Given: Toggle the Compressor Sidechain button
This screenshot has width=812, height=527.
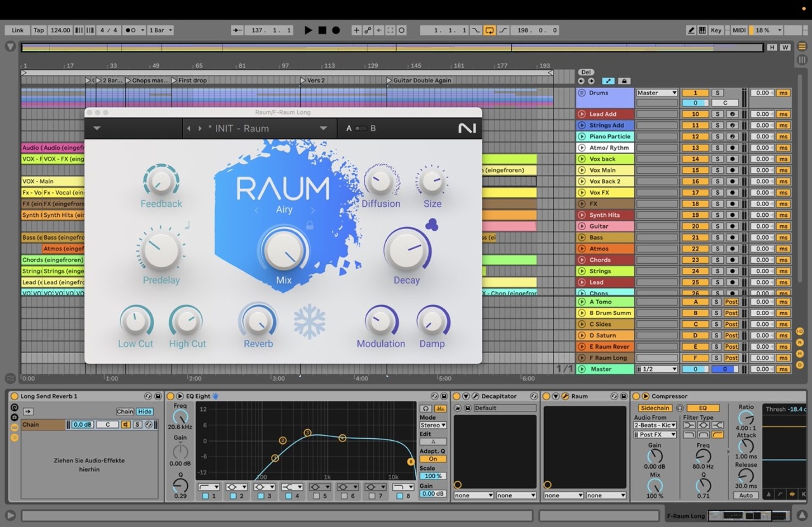Looking at the screenshot, I should tap(655, 408).
